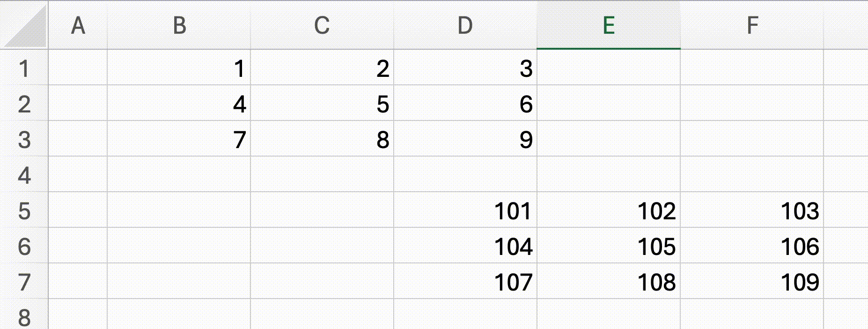Select the highlighted column E header
The height and width of the screenshot is (329, 868).
(x=608, y=24)
